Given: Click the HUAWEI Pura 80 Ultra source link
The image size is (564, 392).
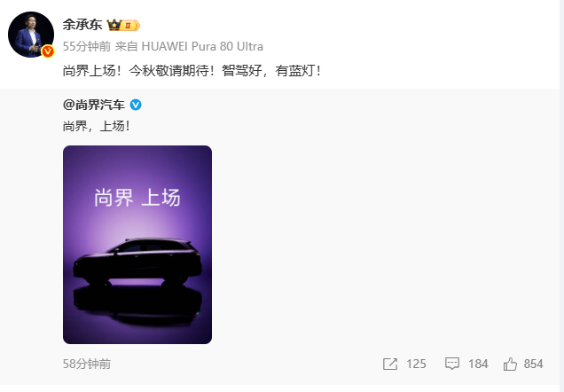Looking at the screenshot, I should pos(202,46).
